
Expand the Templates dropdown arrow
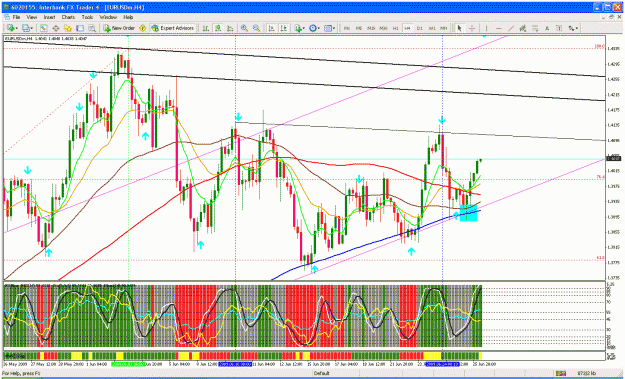click(x=334, y=28)
